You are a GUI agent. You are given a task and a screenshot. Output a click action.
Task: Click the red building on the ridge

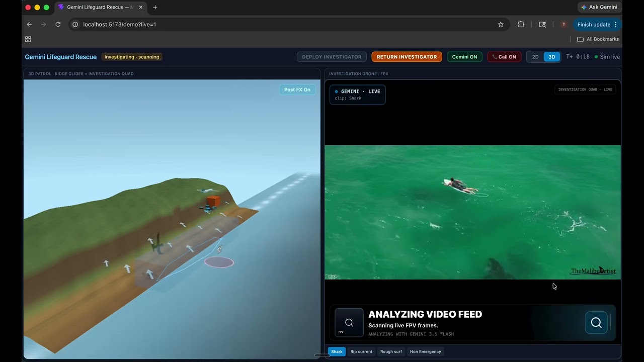tap(212, 201)
